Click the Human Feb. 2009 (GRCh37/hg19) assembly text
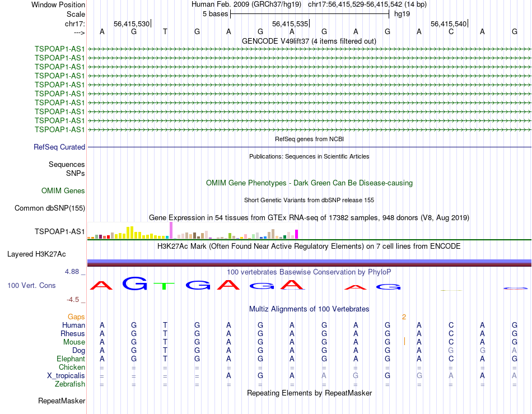 click(x=246, y=4)
